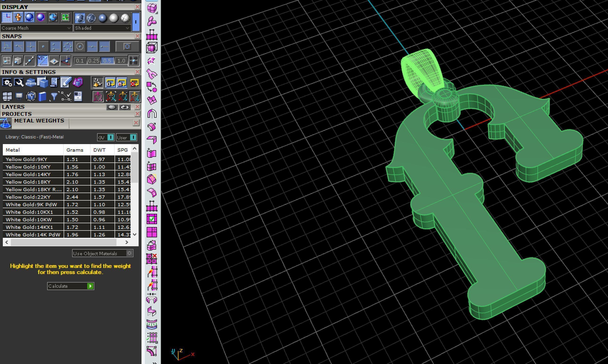608x364 pixels.
Task: Select the Yellow Gold:14KY row
Action: 67,174
